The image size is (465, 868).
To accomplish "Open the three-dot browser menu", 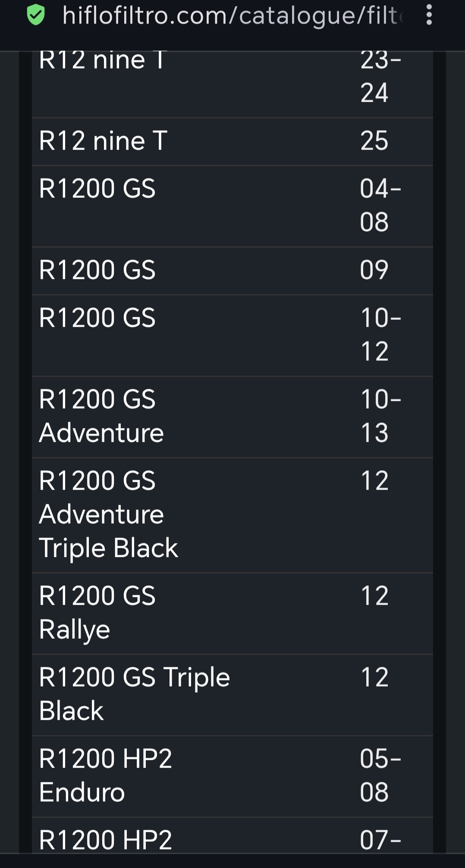I will [429, 15].
